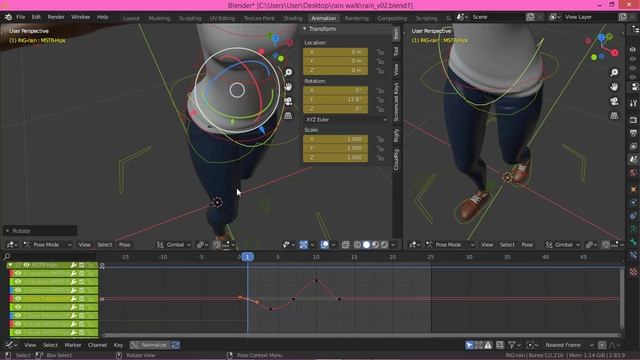Open View menu in graph editor

(30, 345)
